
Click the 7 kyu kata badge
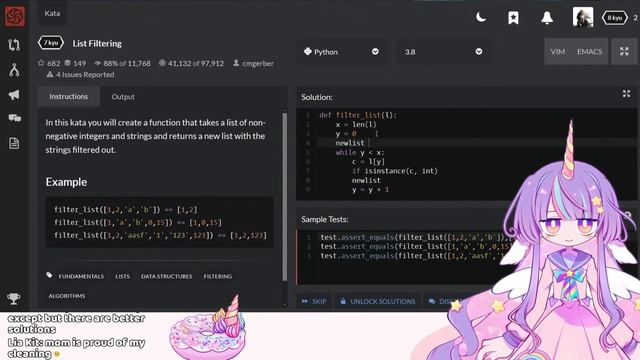[51, 42]
